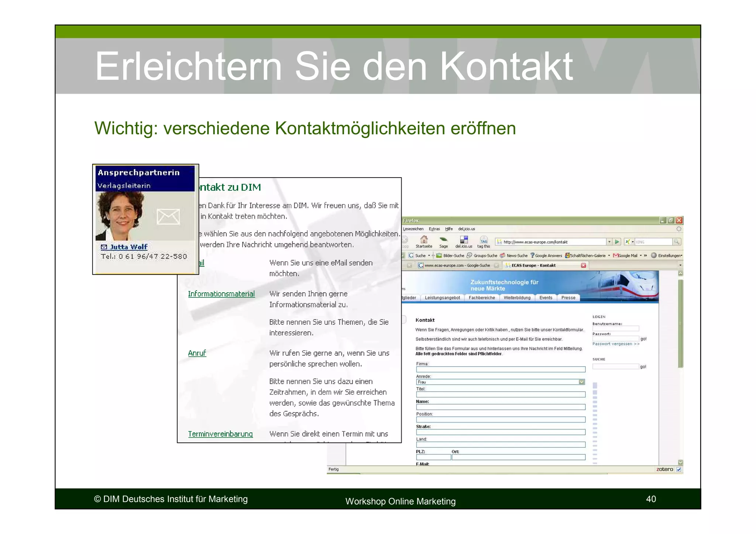Click into the Straße input field
Screen dimensions: 756x534
(x=501, y=432)
